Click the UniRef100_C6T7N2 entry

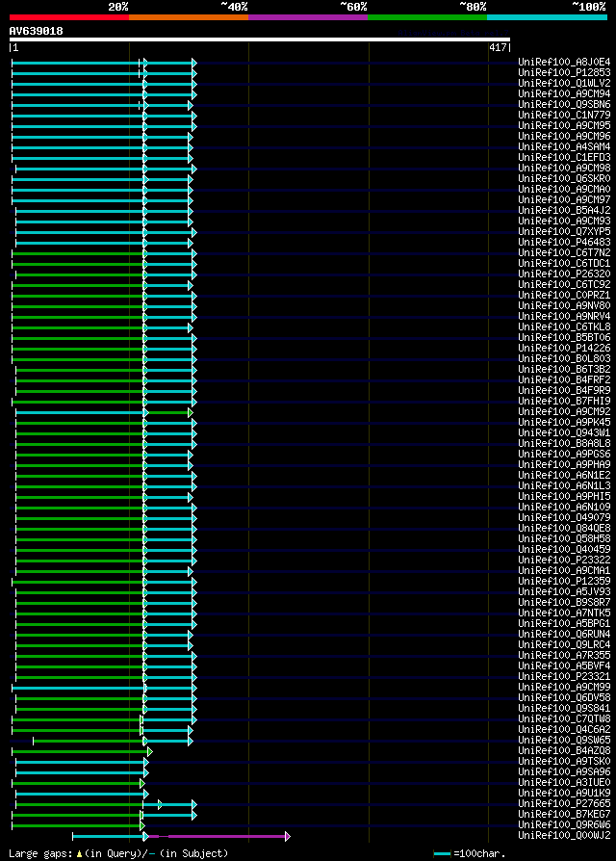tap(564, 252)
